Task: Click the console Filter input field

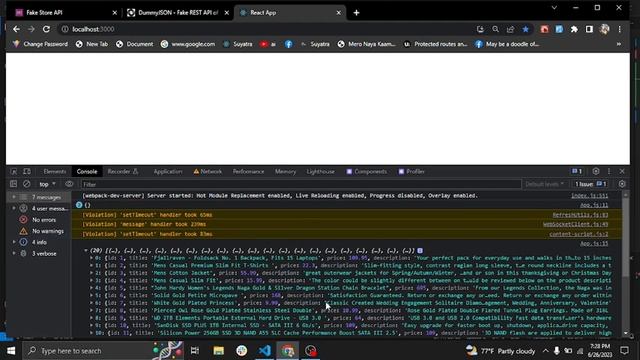Action: tap(300, 184)
